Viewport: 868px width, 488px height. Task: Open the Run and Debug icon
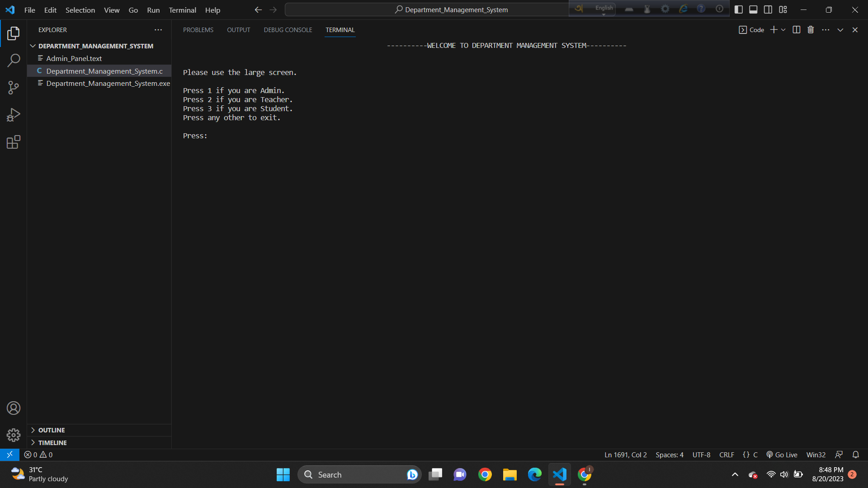[x=13, y=114]
